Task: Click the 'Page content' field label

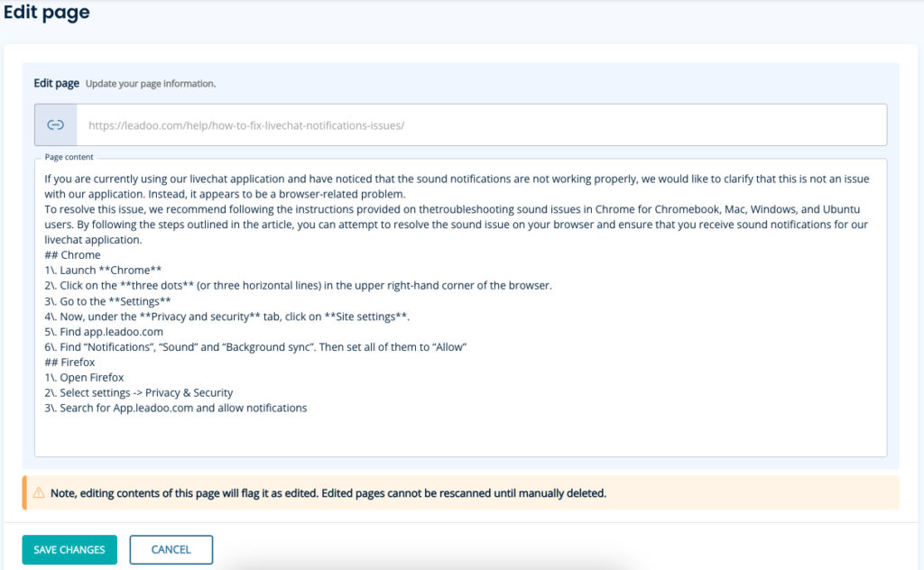Action: coord(69,157)
